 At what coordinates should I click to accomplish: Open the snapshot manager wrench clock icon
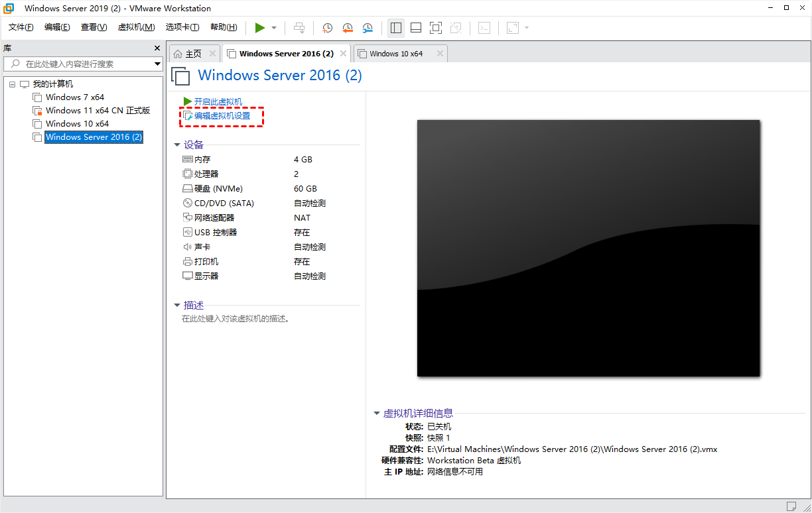[368, 28]
